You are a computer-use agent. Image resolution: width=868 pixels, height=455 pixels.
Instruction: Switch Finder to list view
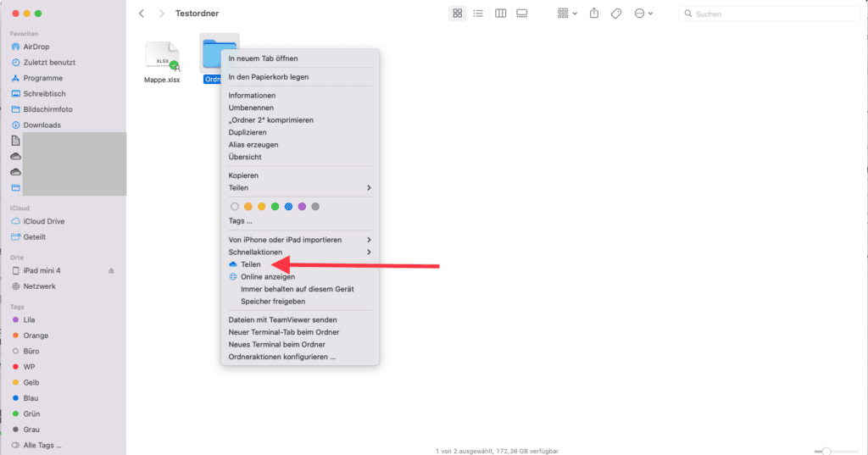(x=478, y=14)
